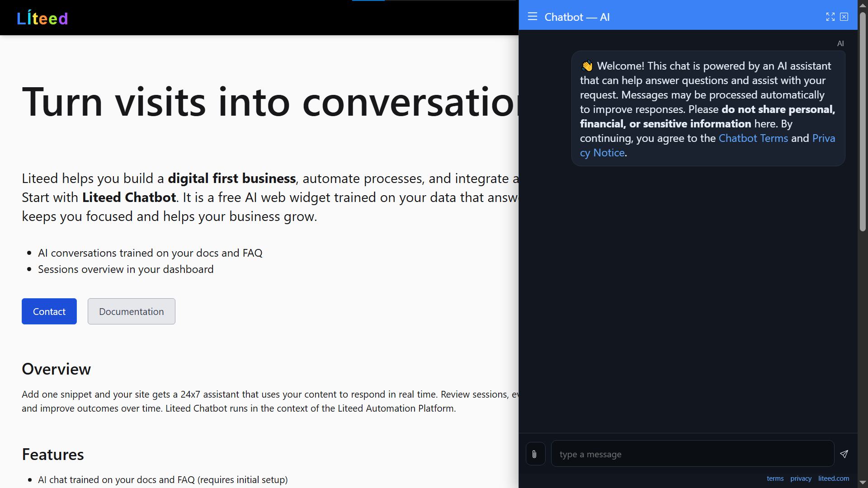Open the Documentation page

131,311
